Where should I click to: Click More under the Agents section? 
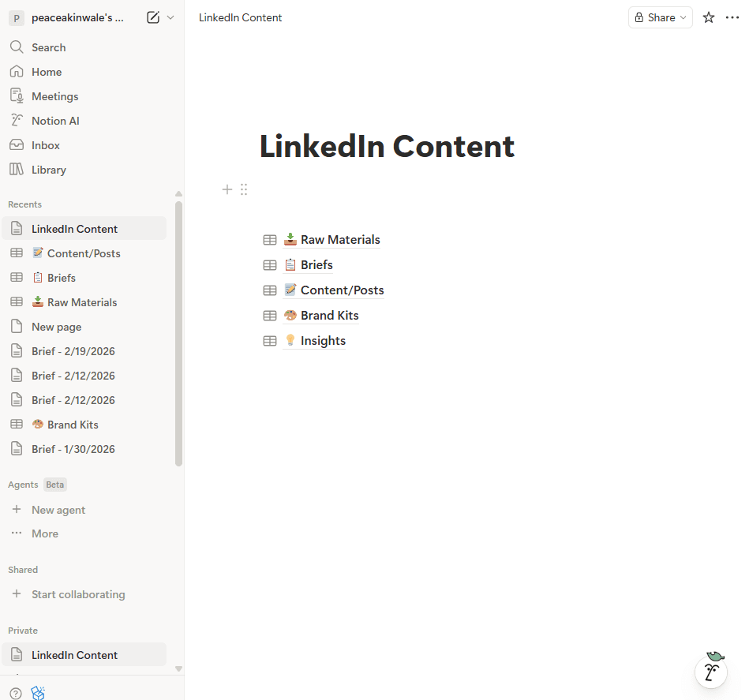pyautogui.click(x=44, y=533)
